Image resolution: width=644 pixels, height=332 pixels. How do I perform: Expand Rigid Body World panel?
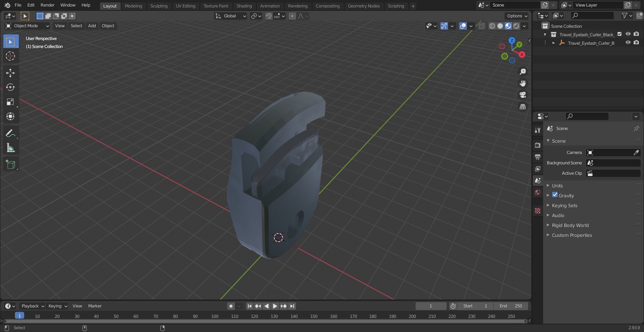point(570,225)
